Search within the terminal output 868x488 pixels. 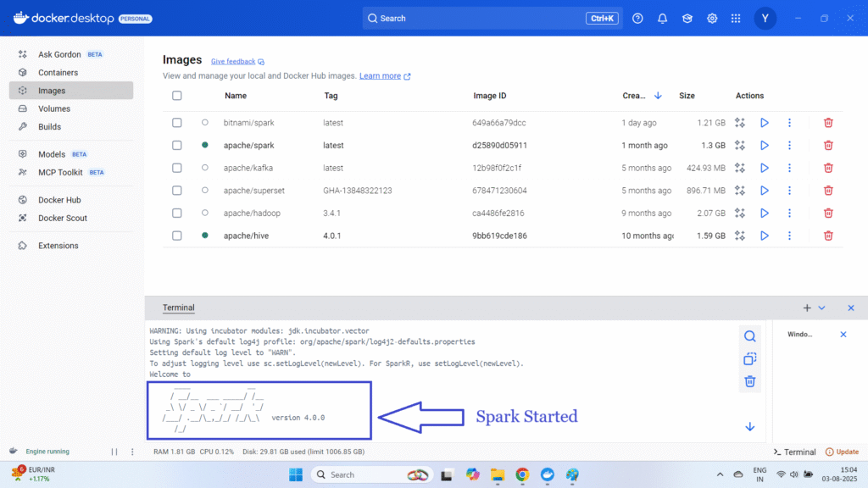click(749, 336)
